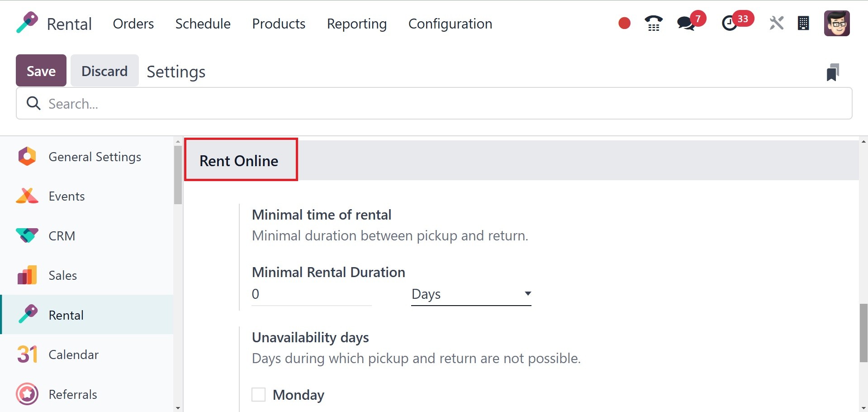The height and width of the screenshot is (412, 868).
Task: Open the chat messages icon
Action: click(x=686, y=23)
